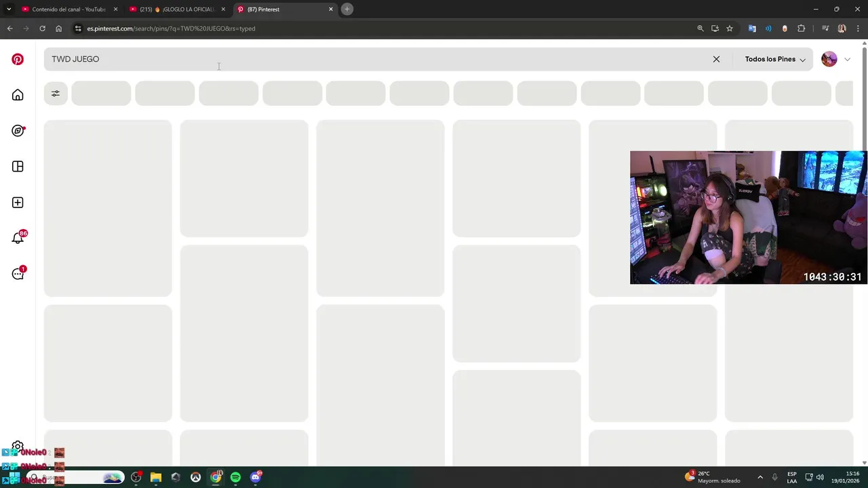
Task: Open the Explore compass icon in sidebar
Action: point(18,131)
